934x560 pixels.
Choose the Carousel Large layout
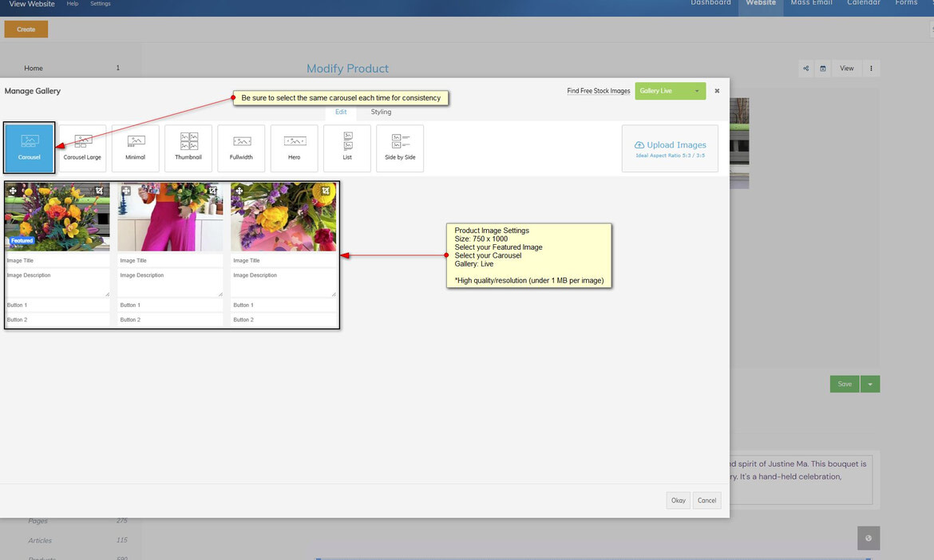pos(82,148)
